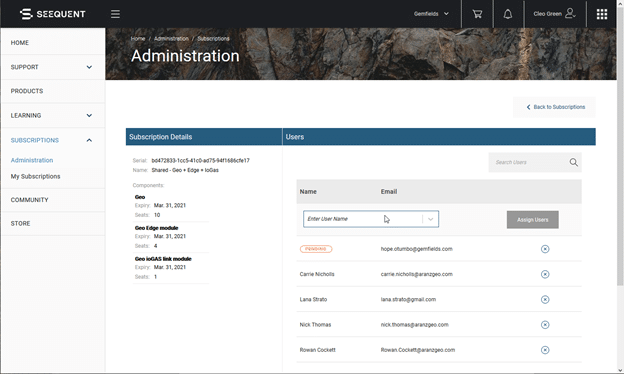The image size is (624, 374).
Task: Open Products in sidebar
Action: tap(27, 91)
